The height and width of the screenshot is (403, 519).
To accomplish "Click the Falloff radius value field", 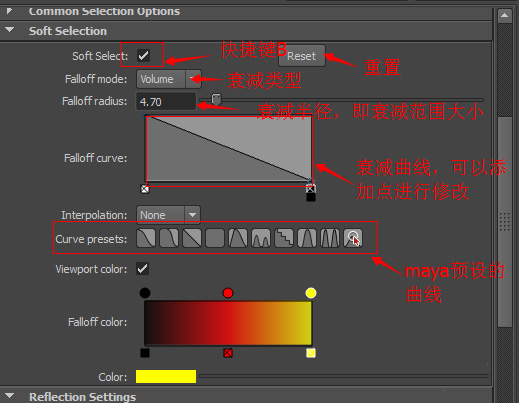I will click(x=166, y=101).
